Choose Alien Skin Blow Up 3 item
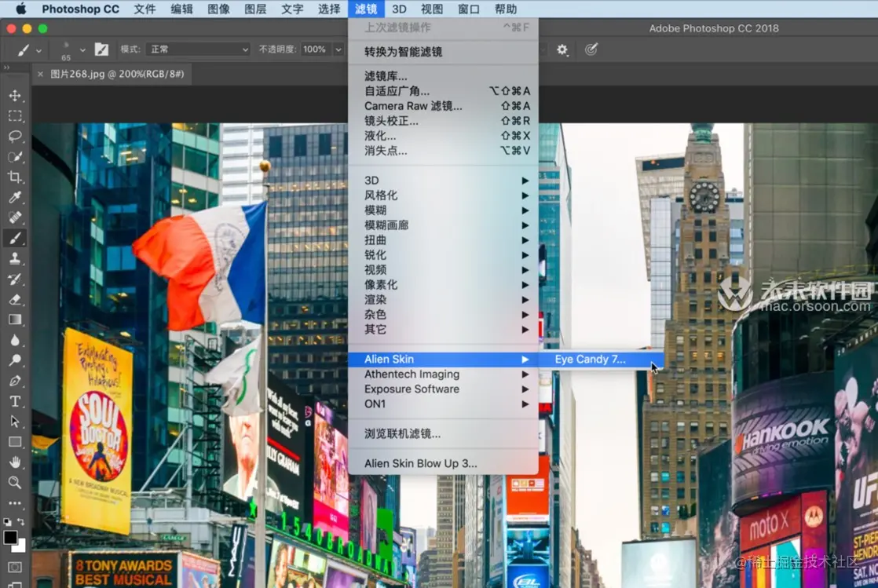 point(443,463)
